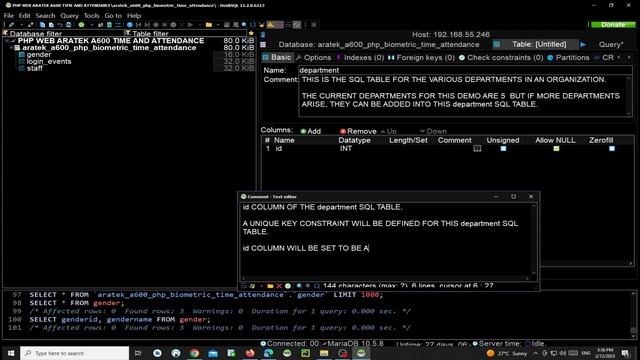Open the Help menu
This screenshot has height=360, width=640.
coord(134,16)
